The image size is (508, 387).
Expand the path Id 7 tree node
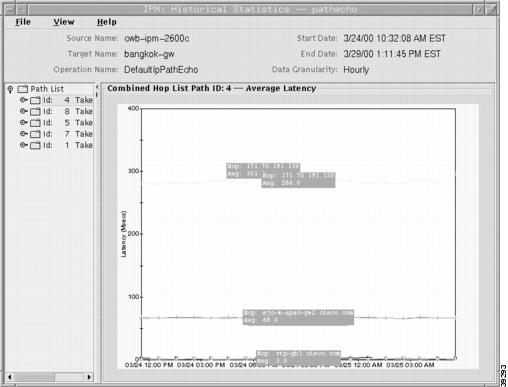(x=23, y=134)
